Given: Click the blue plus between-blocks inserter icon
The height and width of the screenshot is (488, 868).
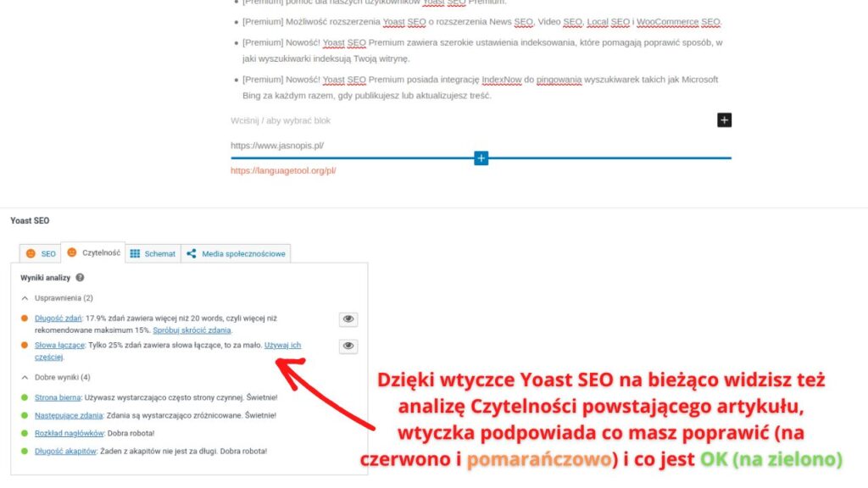Looking at the screenshot, I should [481, 158].
